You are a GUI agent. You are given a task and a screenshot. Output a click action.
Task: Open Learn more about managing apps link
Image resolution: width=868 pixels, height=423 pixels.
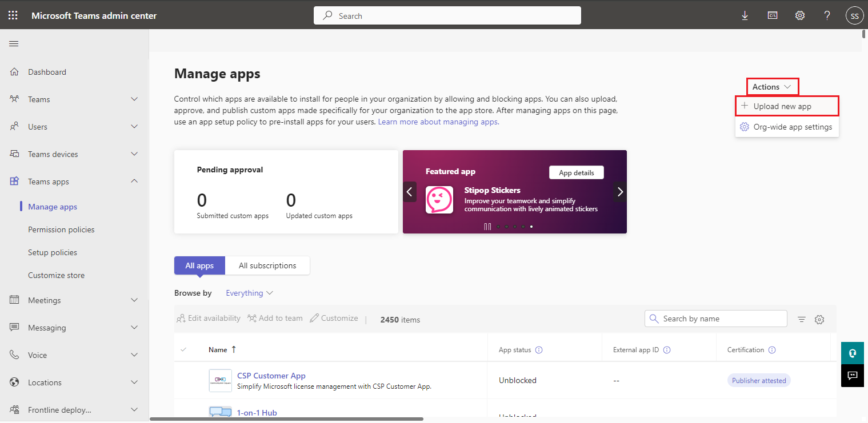click(439, 122)
